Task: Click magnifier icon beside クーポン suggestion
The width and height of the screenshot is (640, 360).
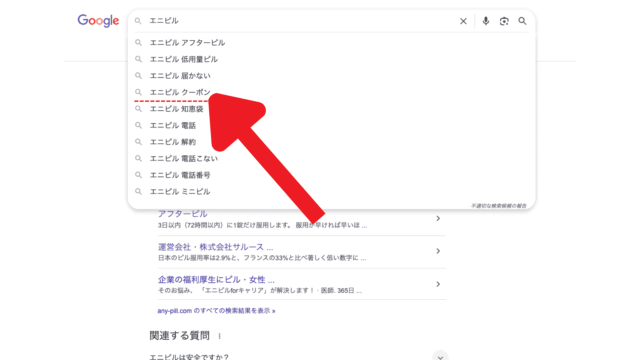Action: pyautogui.click(x=138, y=92)
